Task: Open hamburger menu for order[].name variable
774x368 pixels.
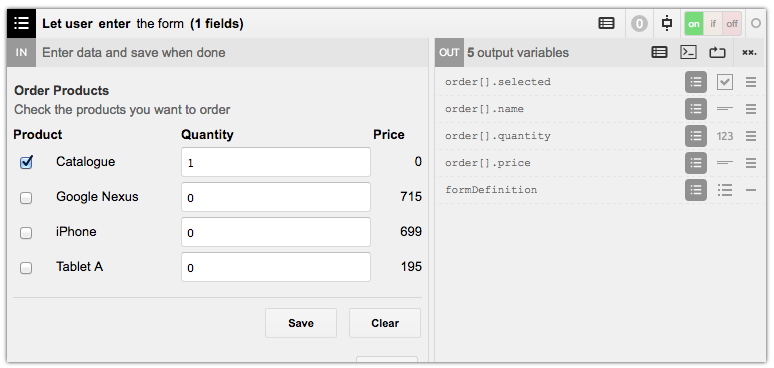Action: click(x=751, y=109)
